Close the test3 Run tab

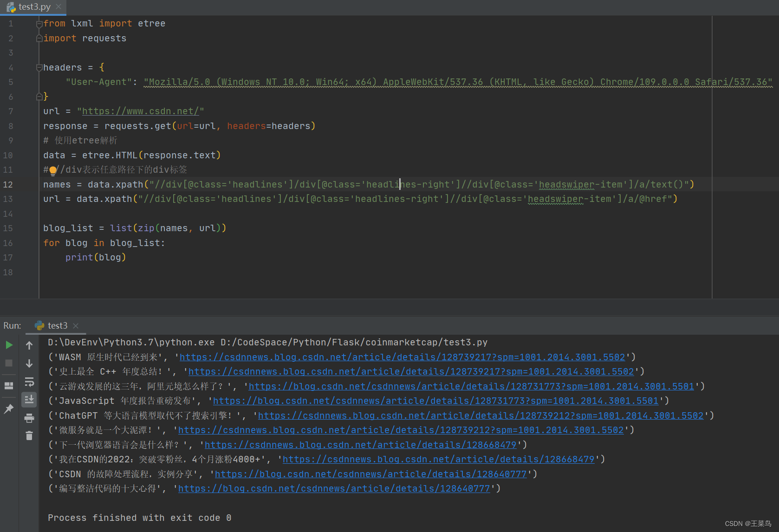pos(76,326)
